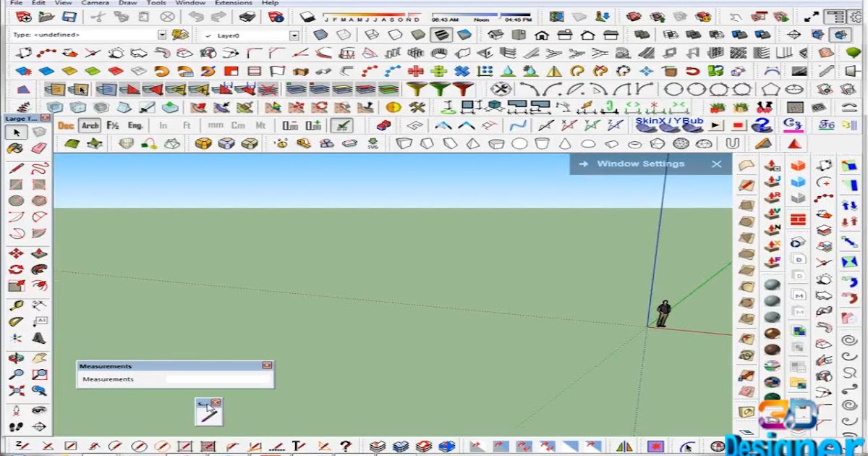This screenshot has height=456, width=868.
Task: Click the Mt meters units button
Action: pos(260,126)
